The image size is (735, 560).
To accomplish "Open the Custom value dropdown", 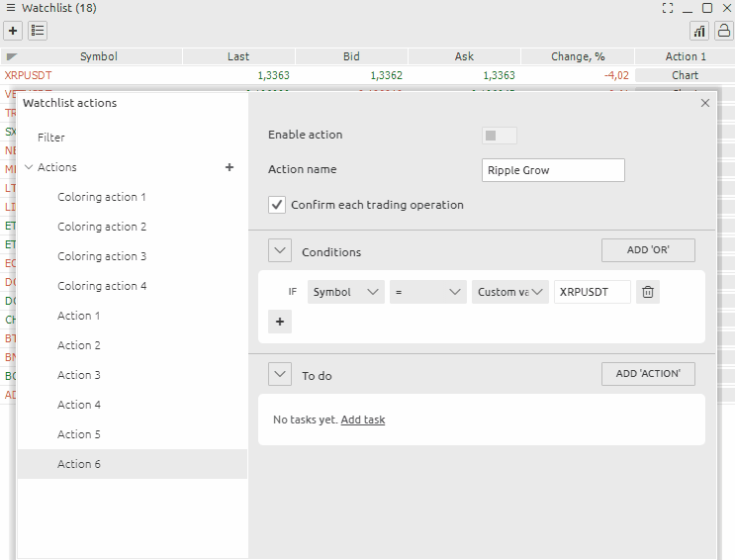I will [509, 292].
